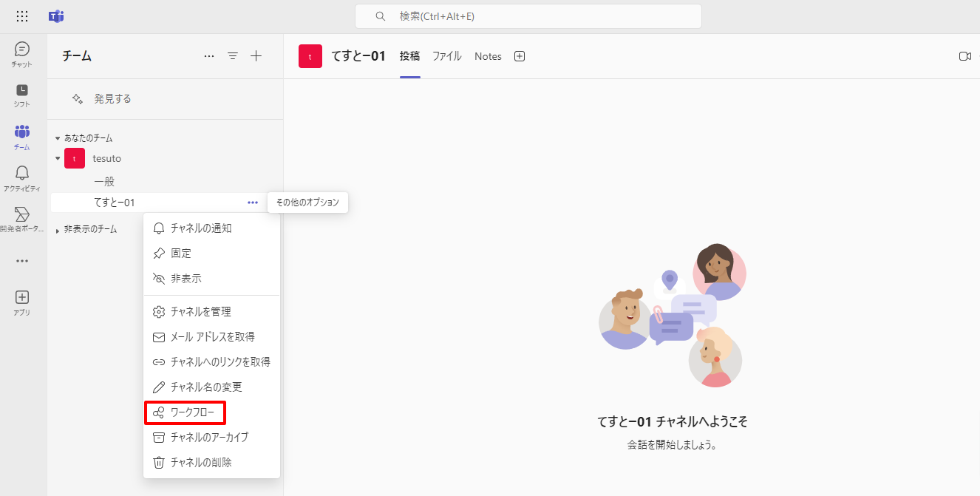The image size is (980, 496).
Task: Open Activity bell in left rail
Action: coord(22,177)
